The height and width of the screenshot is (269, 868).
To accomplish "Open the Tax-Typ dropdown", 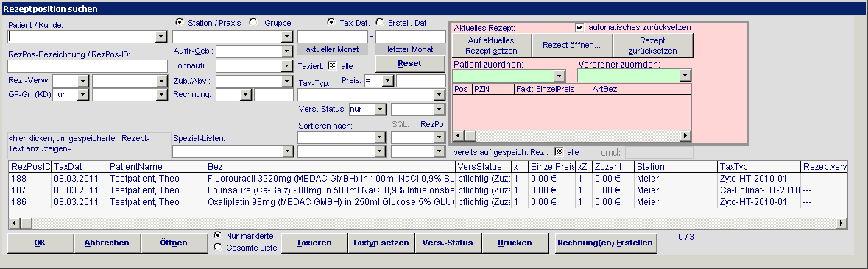I will point(440,95).
